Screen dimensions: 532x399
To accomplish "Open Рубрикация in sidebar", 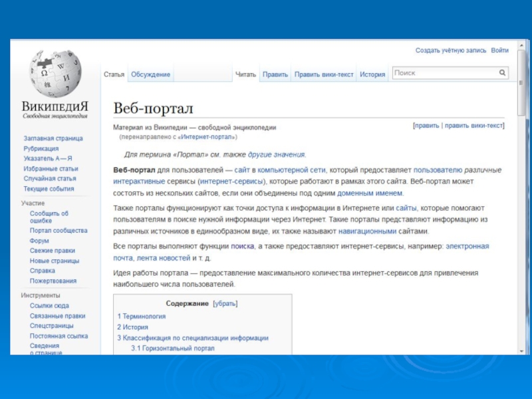I will [x=41, y=148].
